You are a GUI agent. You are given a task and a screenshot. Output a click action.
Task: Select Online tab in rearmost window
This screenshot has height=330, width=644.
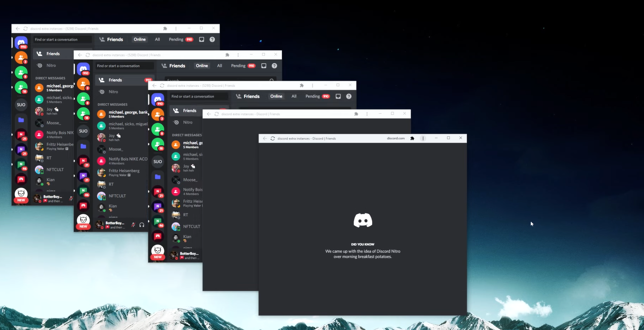pos(139,39)
